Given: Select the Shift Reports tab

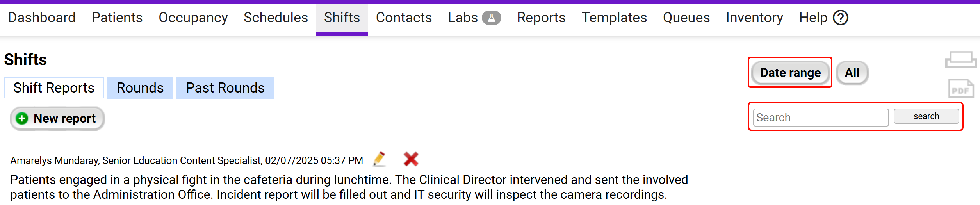Looking at the screenshot, I should (54, 88).
